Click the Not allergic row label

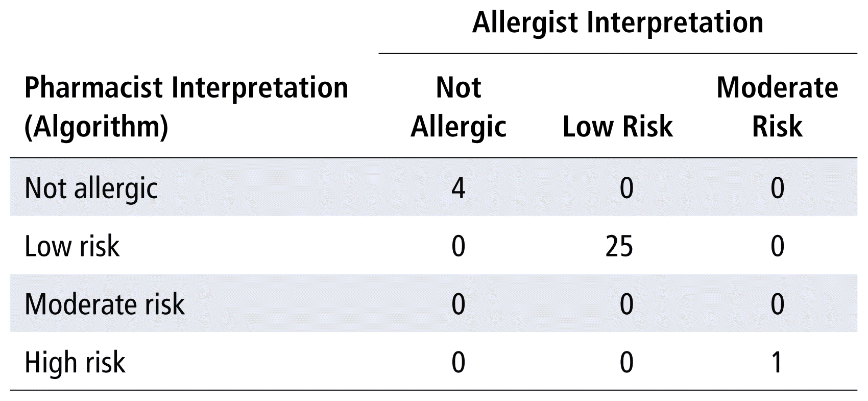click(91, 188)
